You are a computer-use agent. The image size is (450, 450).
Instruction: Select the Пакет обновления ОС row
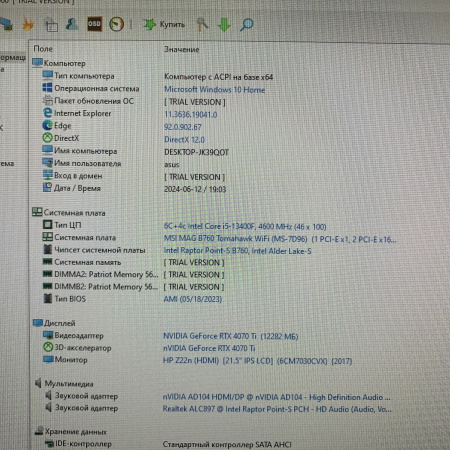pos(134,101)
